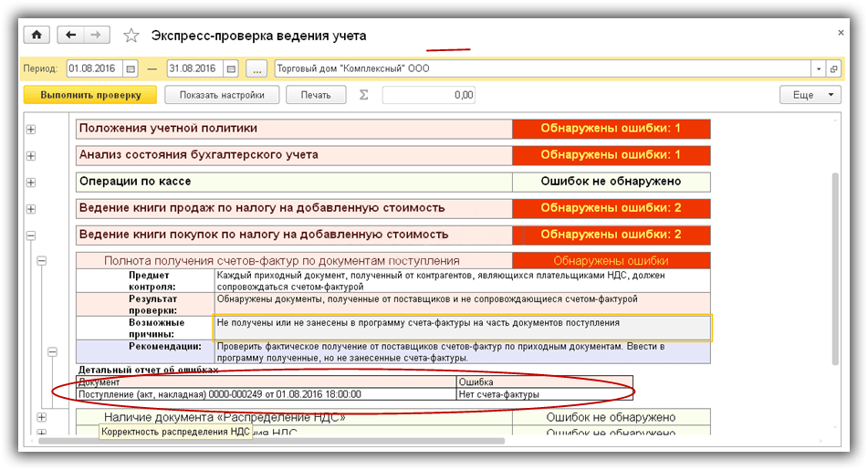Select Анализ состояния бухгалтерского учета title
The height and width of the screenshot is (470, 868).
pos(294,155)
